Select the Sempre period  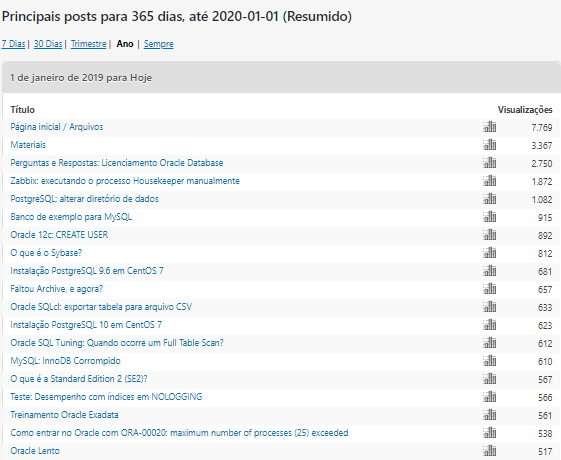(x=158, y=44)
